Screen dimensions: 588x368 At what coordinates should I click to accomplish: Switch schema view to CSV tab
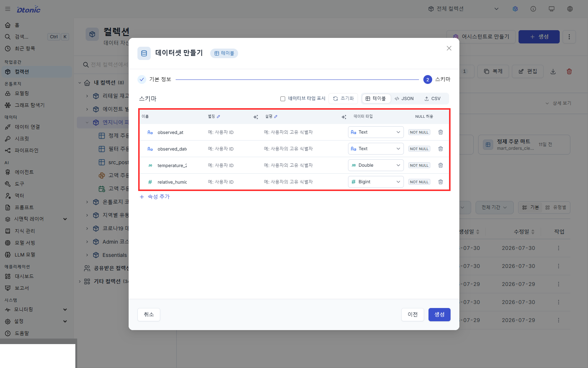(x=432, y=99)
